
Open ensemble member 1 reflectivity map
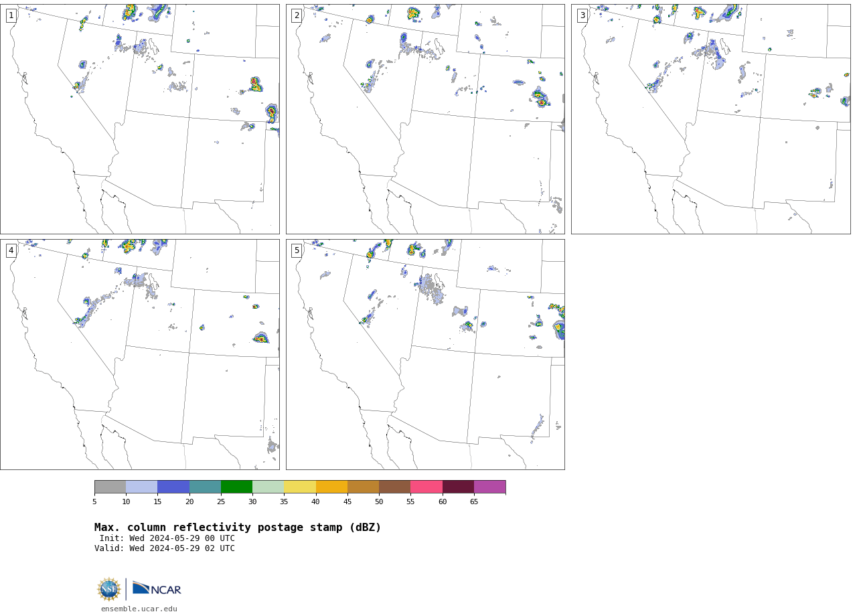coord(140,119)
